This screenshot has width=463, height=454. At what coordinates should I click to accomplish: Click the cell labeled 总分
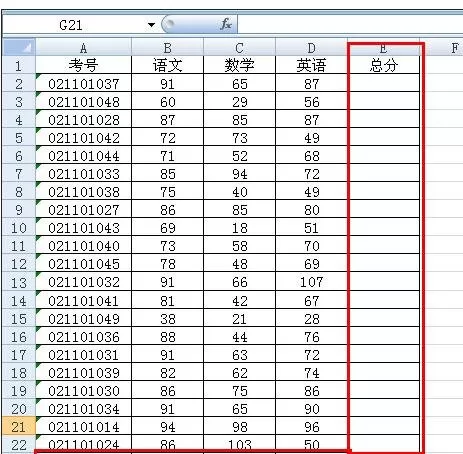tap(384, 65)
